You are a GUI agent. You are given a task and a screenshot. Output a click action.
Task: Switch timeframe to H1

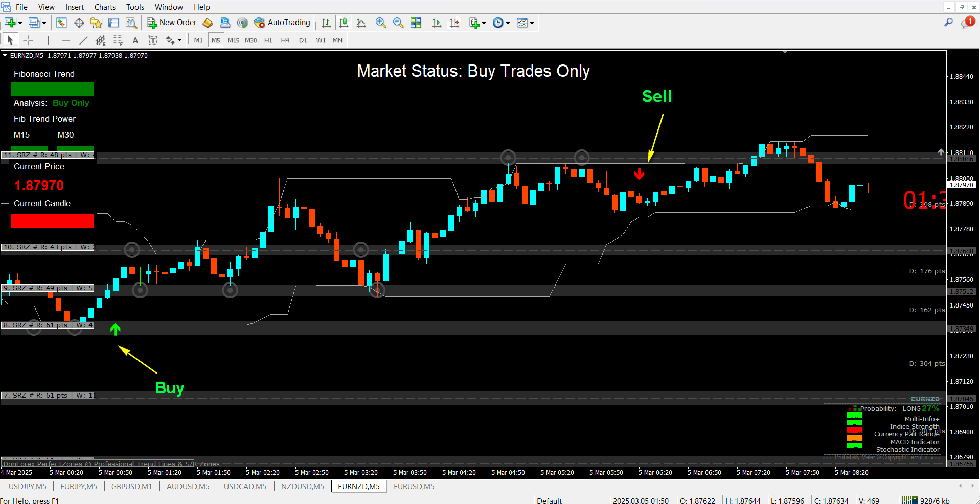pyautogui.click(x=268, y=40)
